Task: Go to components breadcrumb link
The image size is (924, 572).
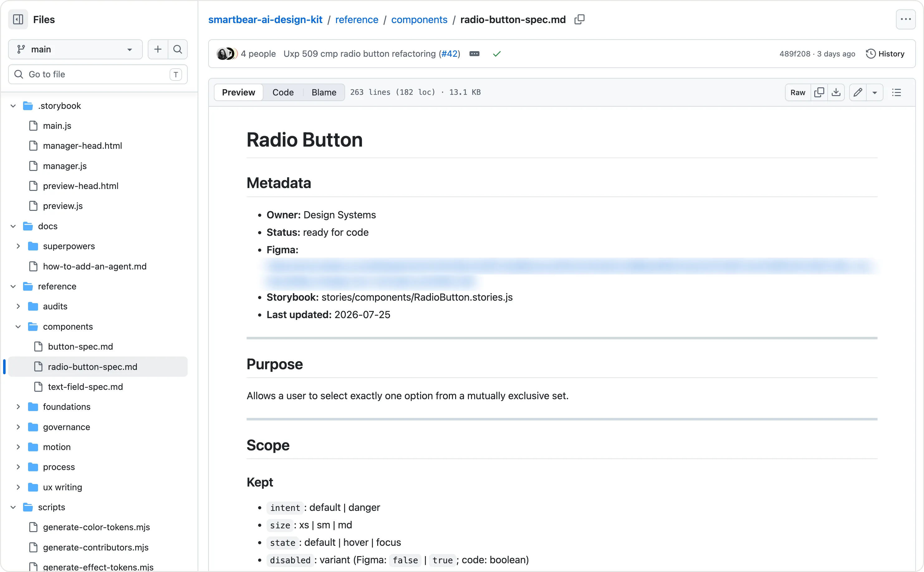Action: coord(419,19)
